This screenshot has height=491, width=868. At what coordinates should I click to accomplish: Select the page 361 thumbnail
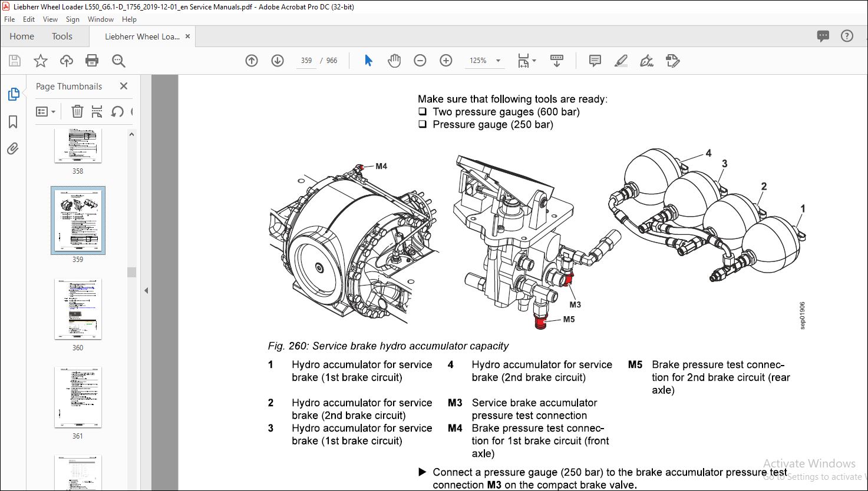point(78,397)
